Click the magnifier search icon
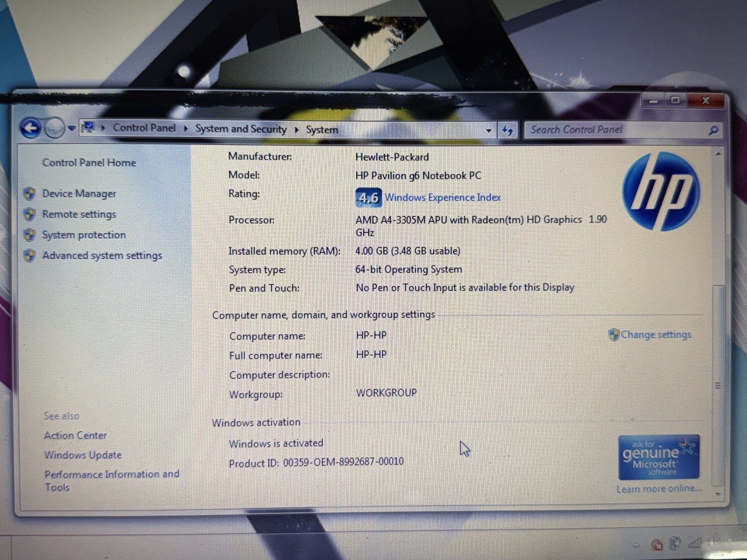This screenshot has height=560, width=747. 713,131
